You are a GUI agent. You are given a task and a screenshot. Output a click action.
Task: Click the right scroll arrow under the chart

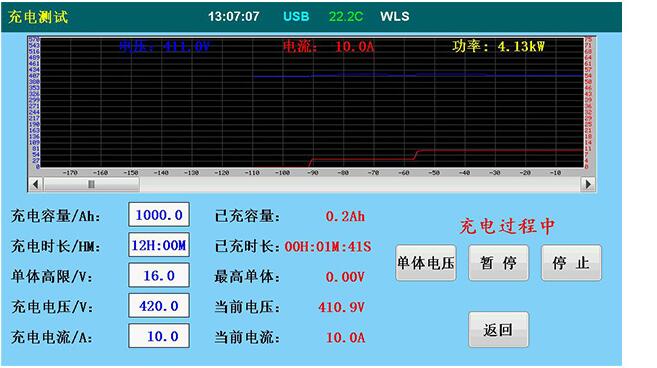tap(588, 184)
